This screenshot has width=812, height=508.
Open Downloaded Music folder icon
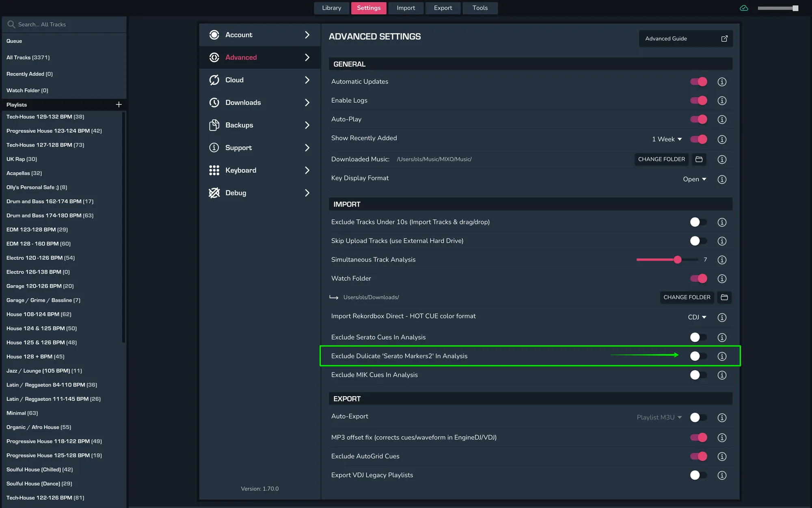pyautogui.click(x=699, y=159)
